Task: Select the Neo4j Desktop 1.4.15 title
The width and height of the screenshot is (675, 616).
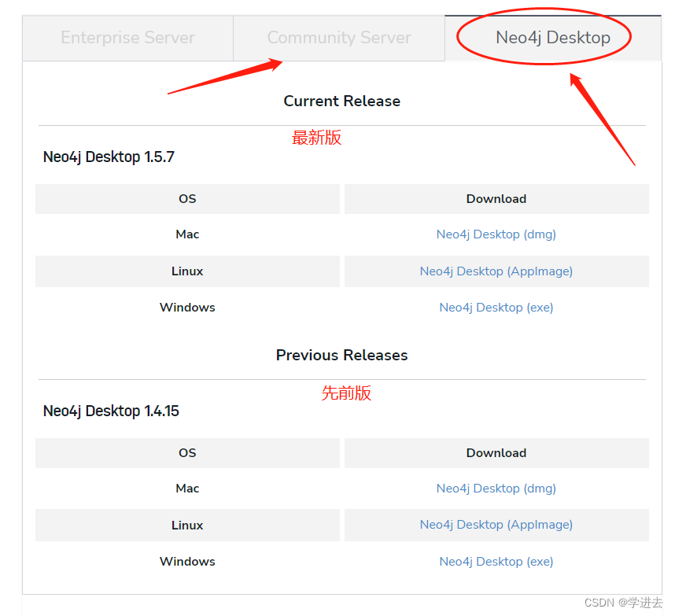Action: coord(111,411)
